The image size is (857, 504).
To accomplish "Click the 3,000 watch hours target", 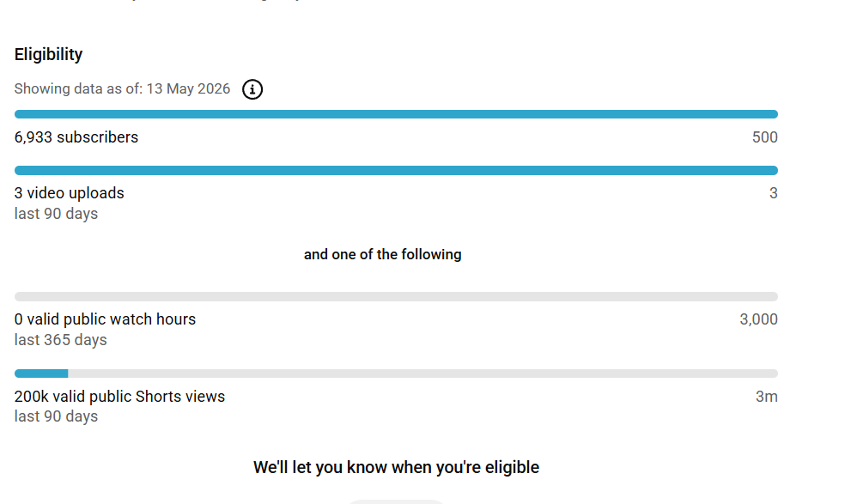I will click(758, 319).
